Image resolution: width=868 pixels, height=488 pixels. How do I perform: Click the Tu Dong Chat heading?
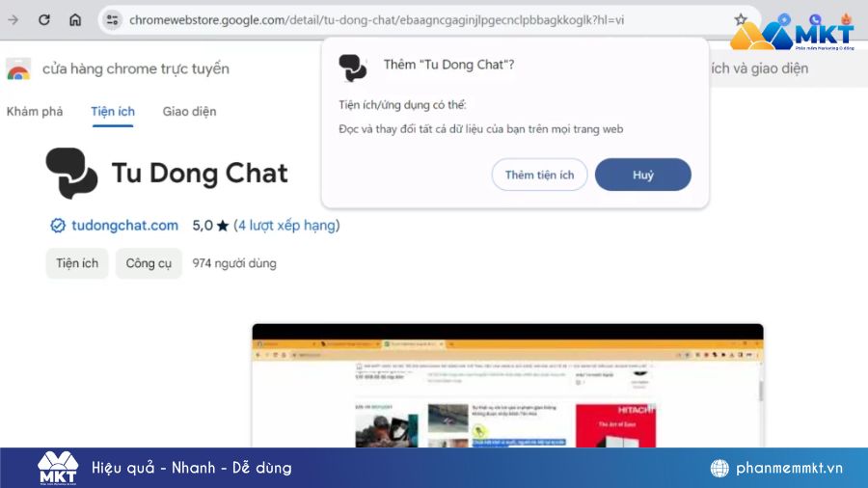(x=200, y=174)
